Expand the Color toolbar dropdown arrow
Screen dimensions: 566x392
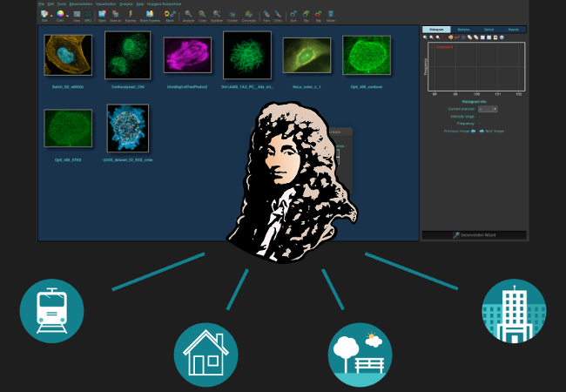point(66,14)
